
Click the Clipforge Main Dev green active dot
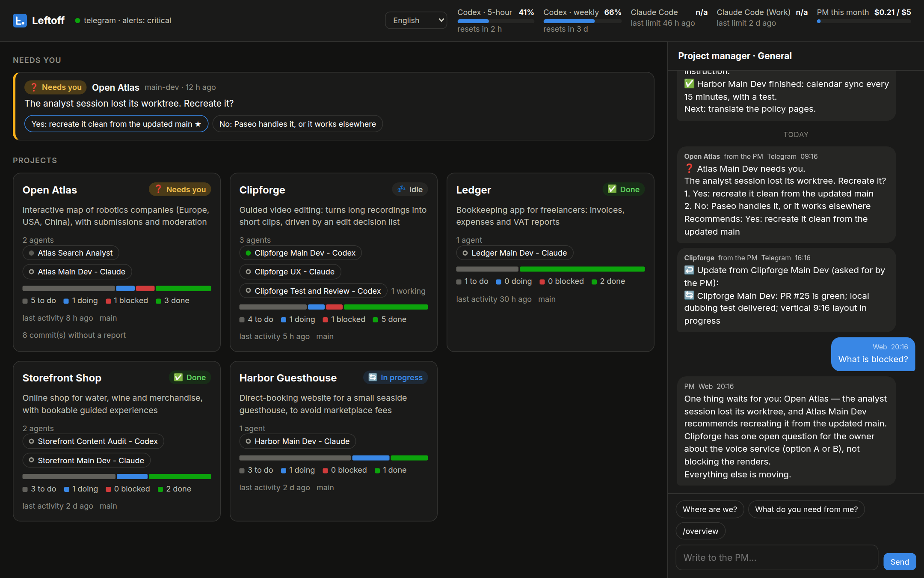coord(248,253)
